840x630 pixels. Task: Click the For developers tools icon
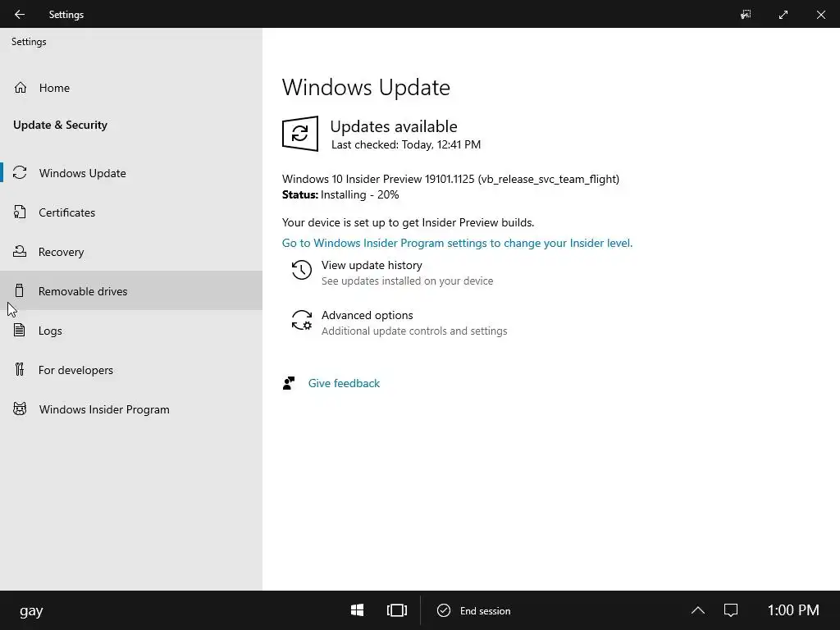(x=20, y=370)
